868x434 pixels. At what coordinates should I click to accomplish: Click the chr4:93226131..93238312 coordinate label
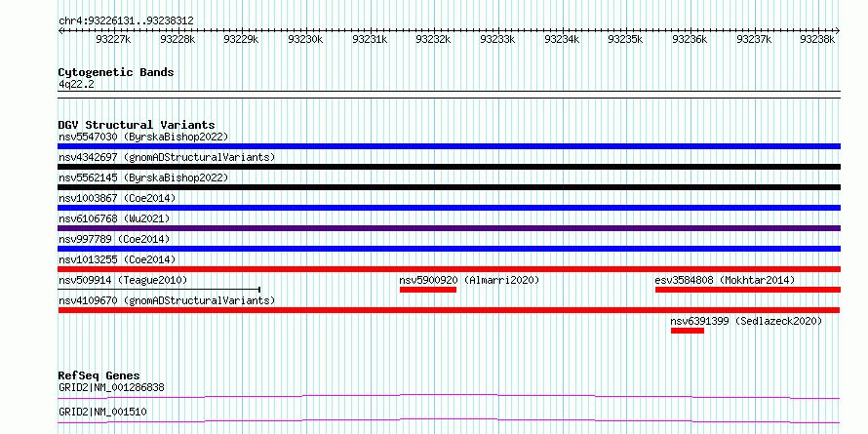126,20
